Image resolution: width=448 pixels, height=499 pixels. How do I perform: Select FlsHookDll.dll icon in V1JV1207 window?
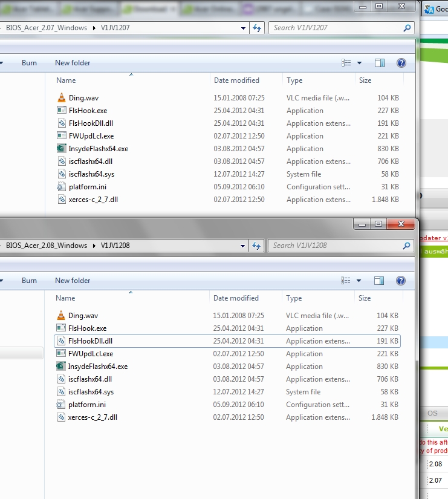point(62,123)
